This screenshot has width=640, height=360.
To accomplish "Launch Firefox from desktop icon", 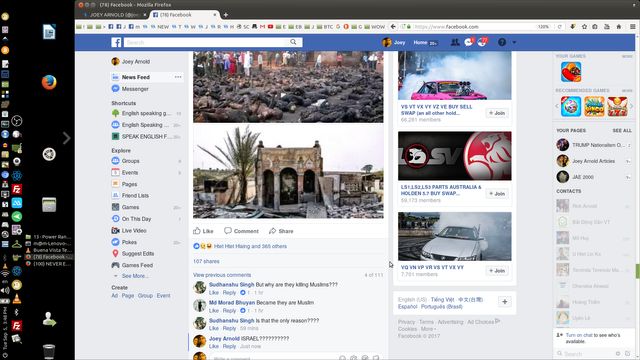I will coord(49,82).
